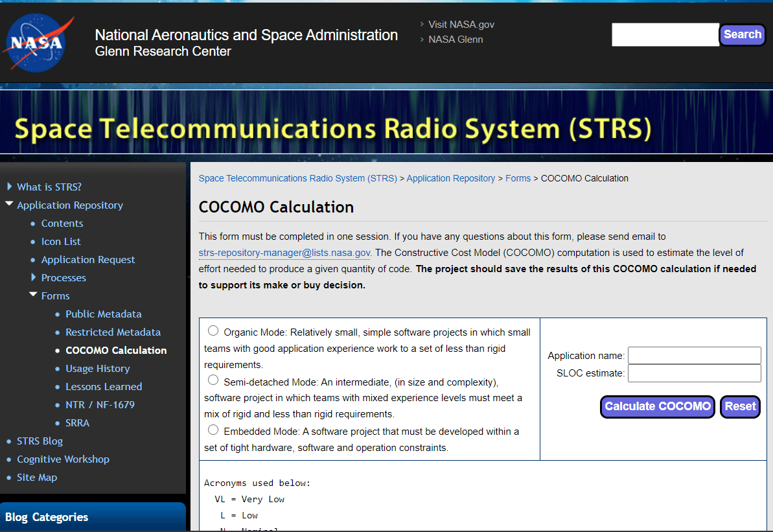Go to Forms in the breadcrumb
773x532 pixels.
pyautogui.click(x=518, y=178)
